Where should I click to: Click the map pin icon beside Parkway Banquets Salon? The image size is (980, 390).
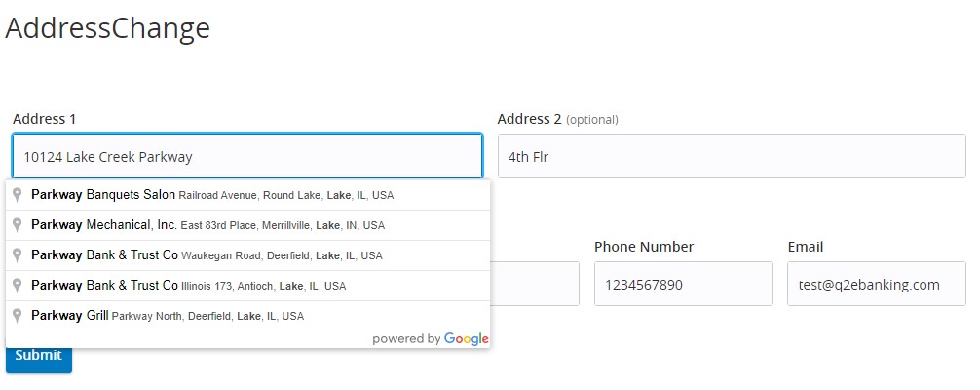(18, 195)
